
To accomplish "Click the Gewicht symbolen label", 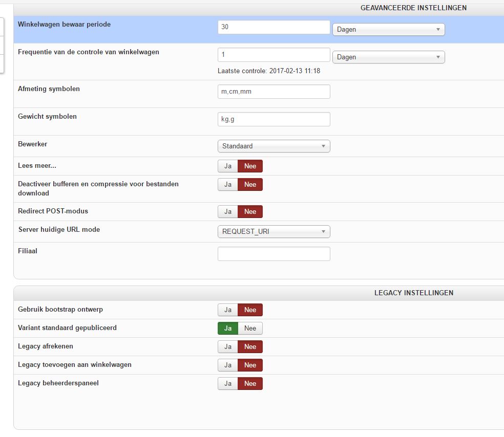I will (x=47, y=117).
